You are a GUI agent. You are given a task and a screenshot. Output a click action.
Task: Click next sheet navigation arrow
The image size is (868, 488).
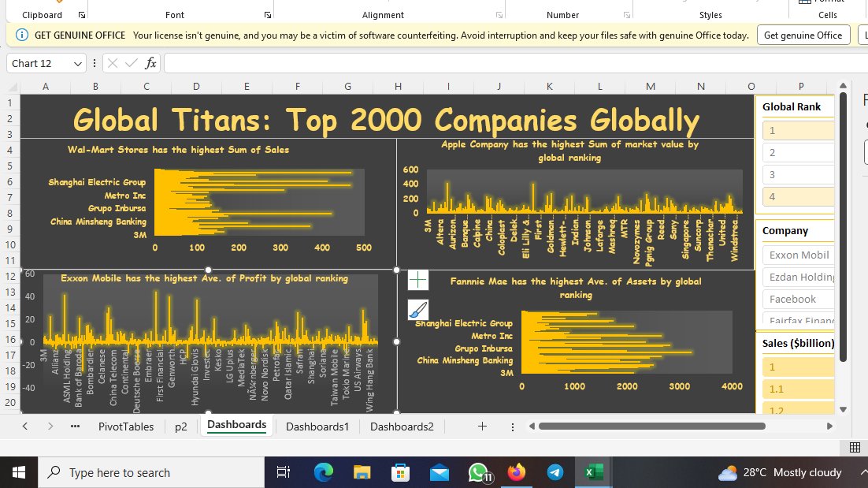click(x=50, y=426)
